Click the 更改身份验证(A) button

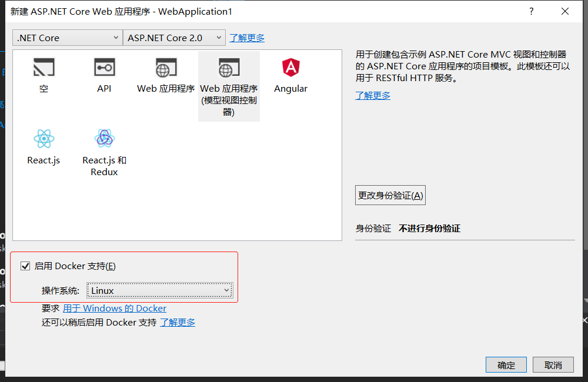[x=390, y=195]
